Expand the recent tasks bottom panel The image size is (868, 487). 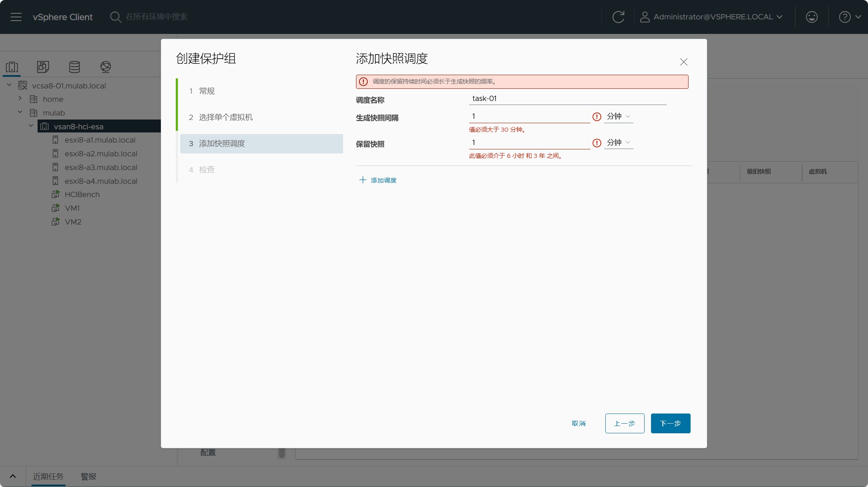[x=13, y=477]
